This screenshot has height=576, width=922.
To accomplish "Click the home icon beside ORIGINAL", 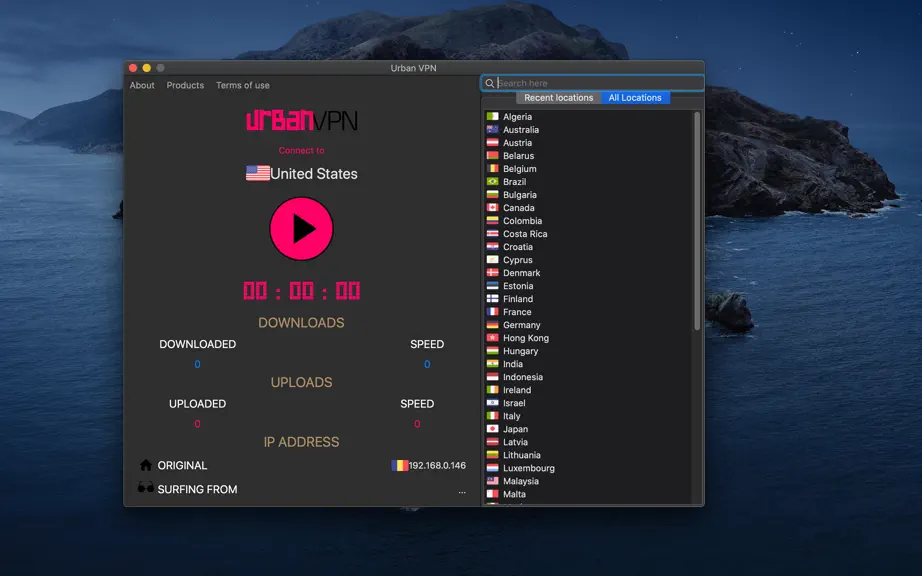I will (146, 465).
